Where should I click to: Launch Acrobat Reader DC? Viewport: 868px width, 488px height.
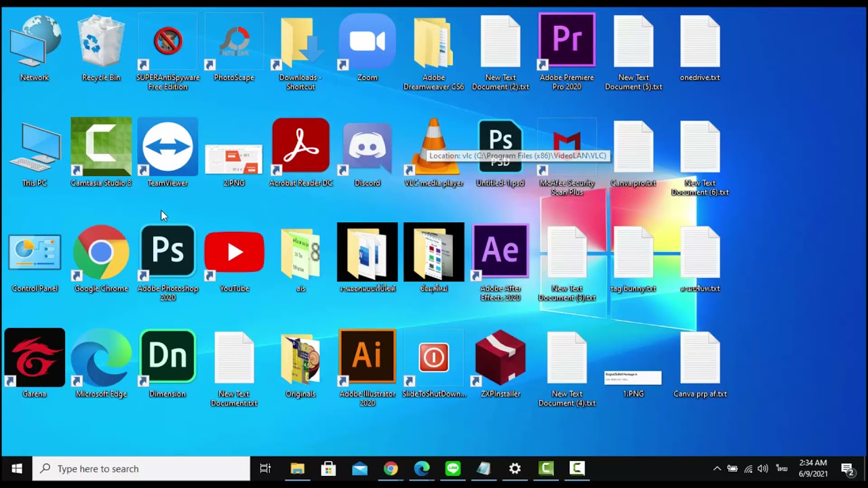pyautogui.click(x=300, y=153)
